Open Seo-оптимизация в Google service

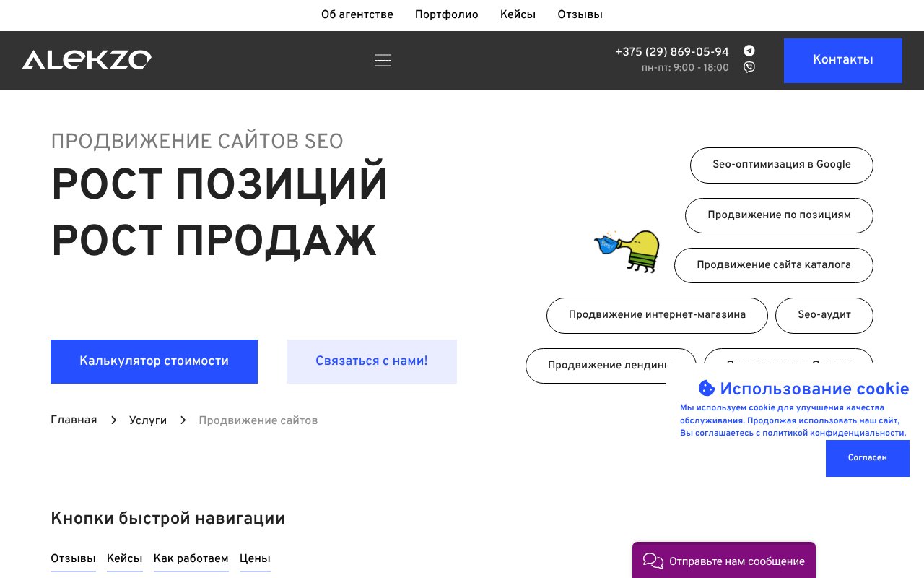tap(781, 165)
